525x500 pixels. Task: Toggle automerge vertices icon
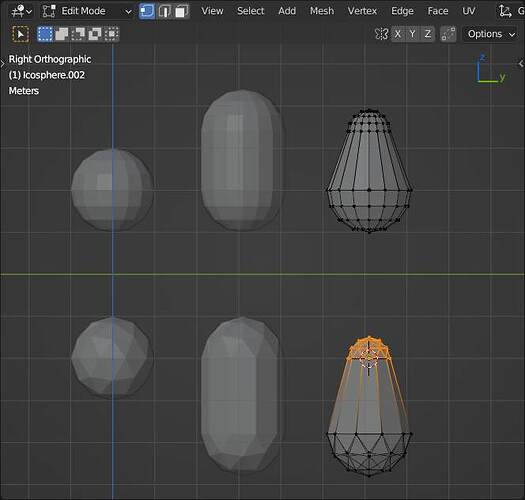(448, 34)
